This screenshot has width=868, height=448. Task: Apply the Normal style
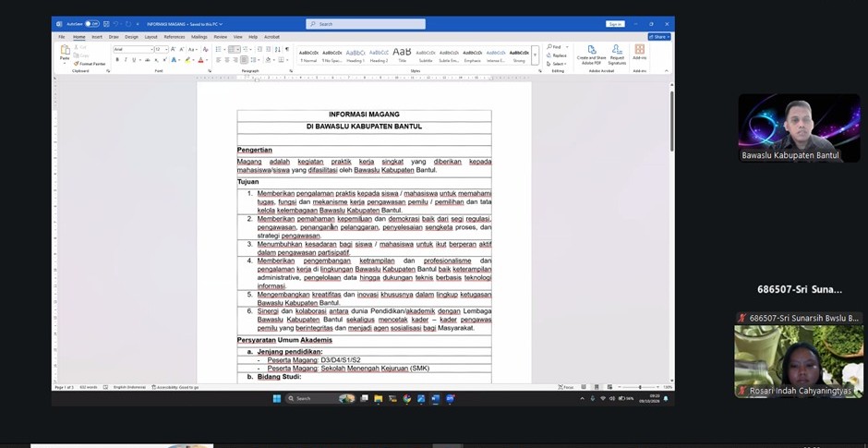tap(308, 54)
